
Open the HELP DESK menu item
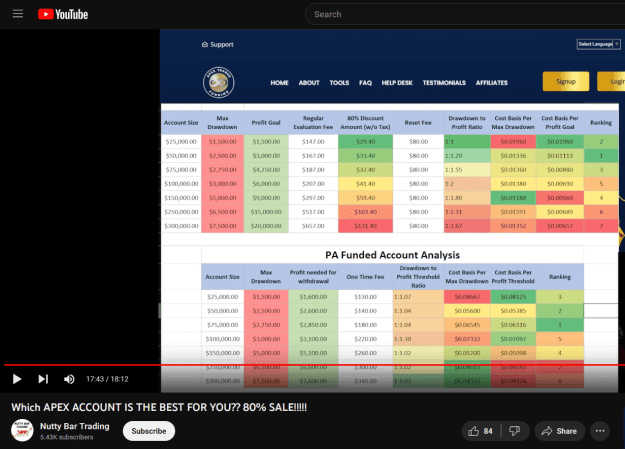pos(397,83)
